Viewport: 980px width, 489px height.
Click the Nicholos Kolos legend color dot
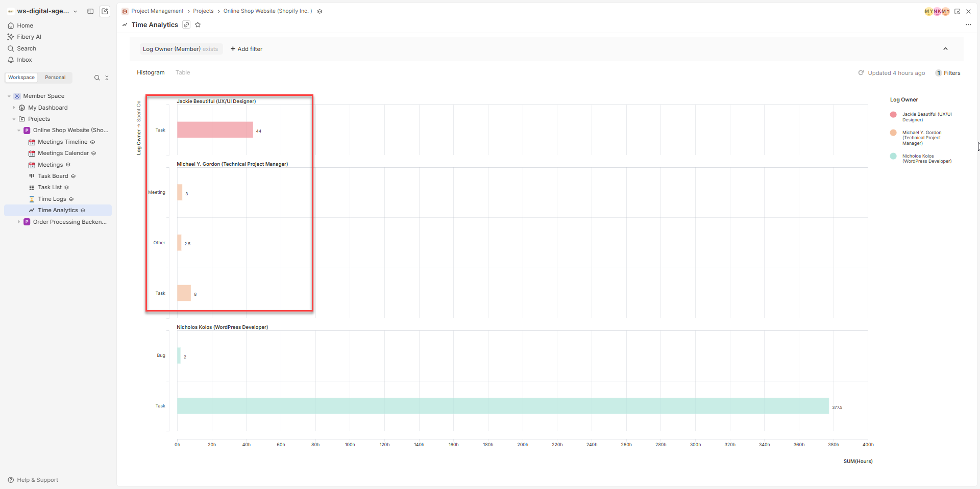tap(893, 156)
